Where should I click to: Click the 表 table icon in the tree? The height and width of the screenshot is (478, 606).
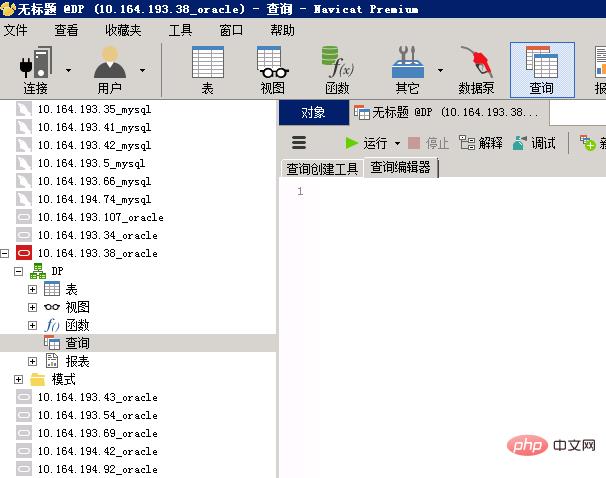(x=52, y=289)
